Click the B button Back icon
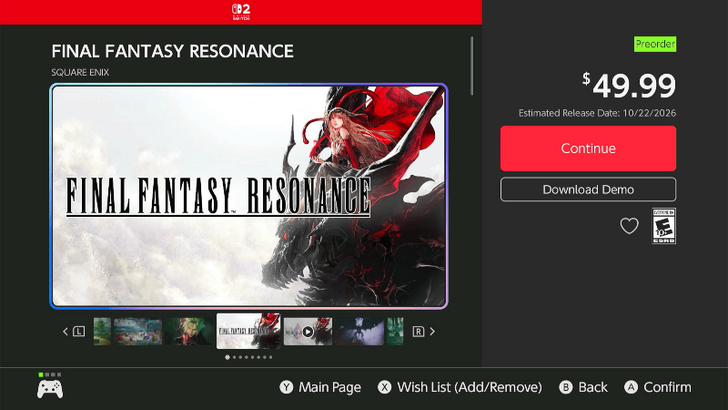728x410 pixels. coord(566,387)
